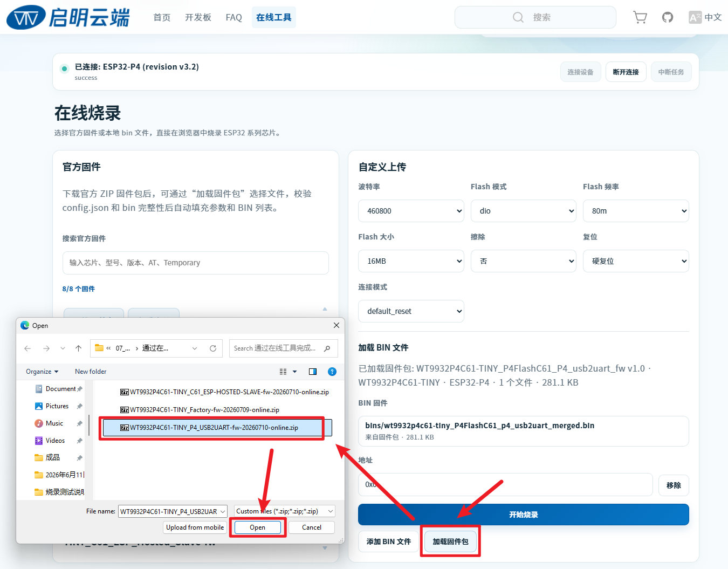Viewport: 728px width, 569px height.
Task: Click the 中断任务 button
Action: point(671,72)
